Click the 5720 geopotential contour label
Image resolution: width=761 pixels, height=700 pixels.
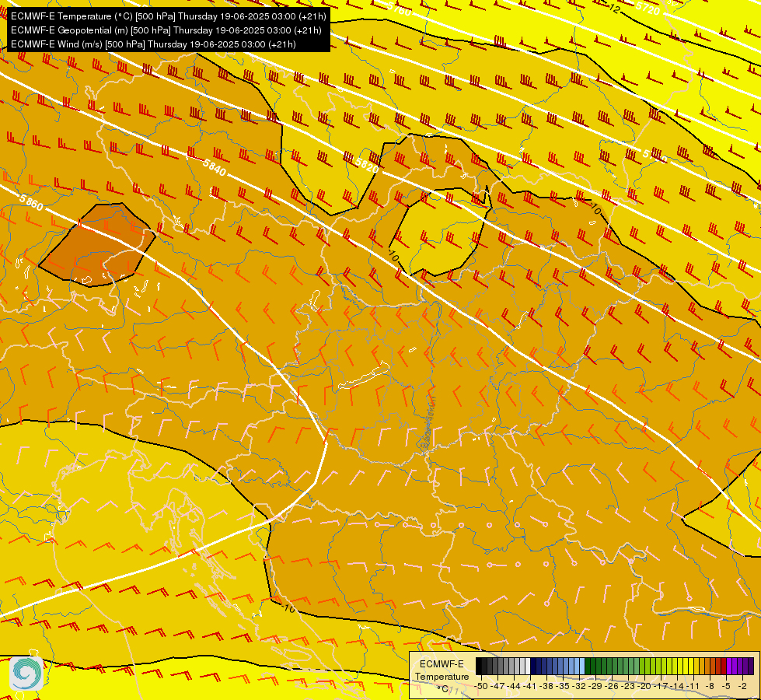click(x=648, y=8)
